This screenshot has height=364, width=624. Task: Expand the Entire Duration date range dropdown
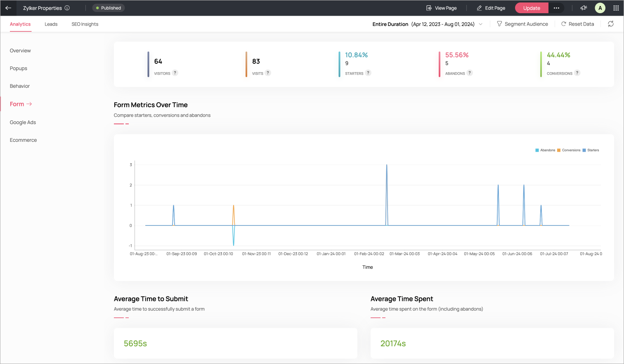pos(427,24)
